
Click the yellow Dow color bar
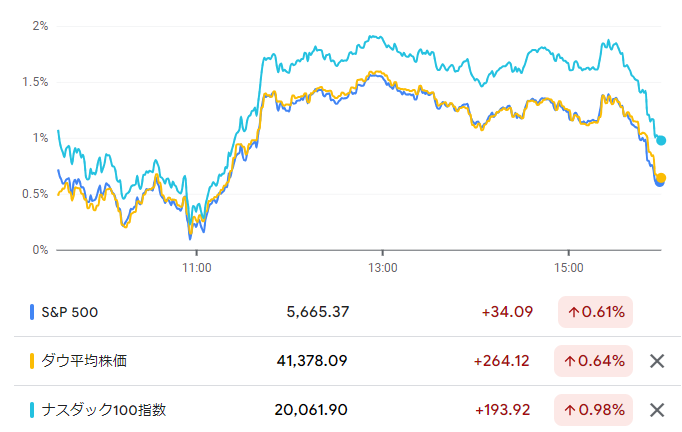[32, 361]
